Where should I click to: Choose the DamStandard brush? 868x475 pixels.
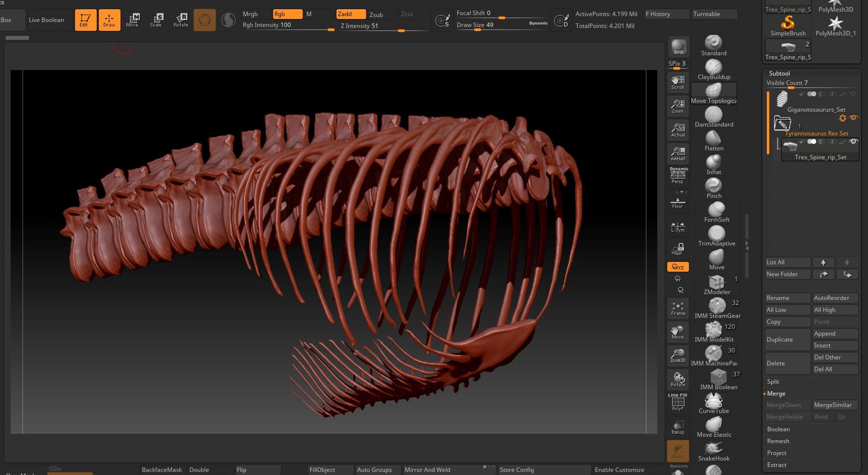click(x=713, y=117)
